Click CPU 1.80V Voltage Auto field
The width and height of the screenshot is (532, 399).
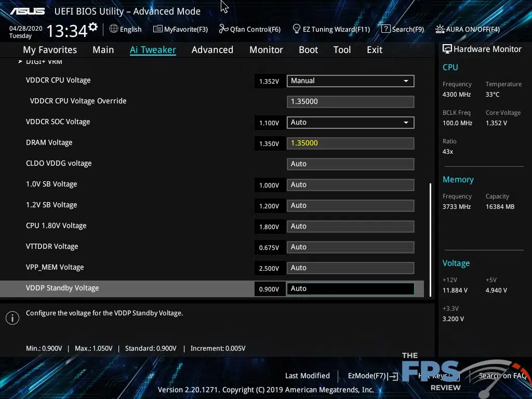pos(351,227)
